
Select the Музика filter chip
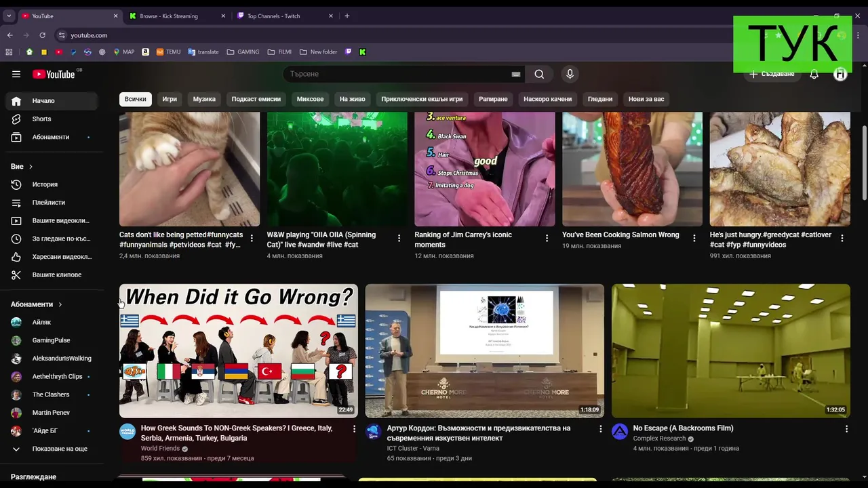pyautogui.click(x=204, y=99)
